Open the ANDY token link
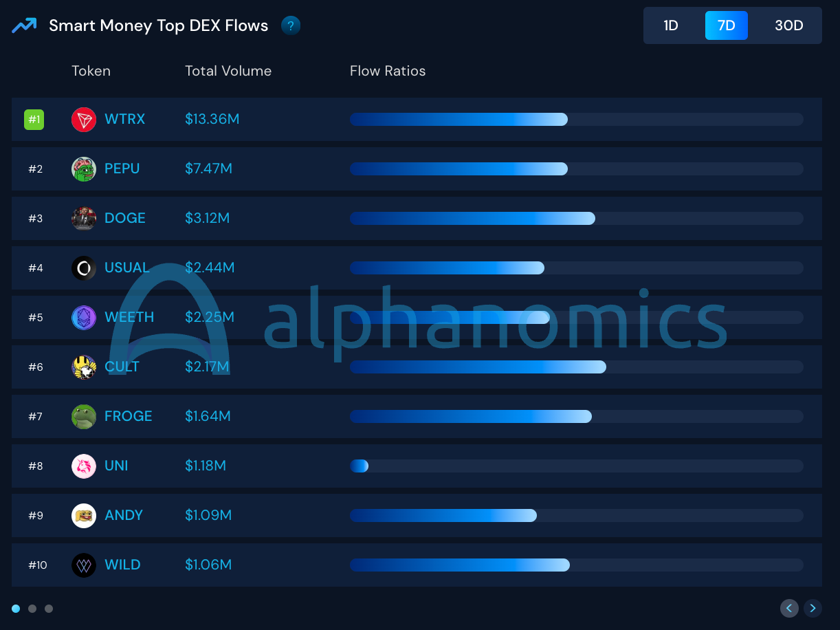The height and width of the screenshot is (630, 840). click(124, 515)
